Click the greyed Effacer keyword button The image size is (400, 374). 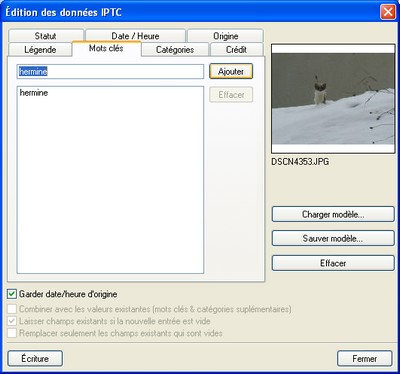pyautogui.click(x=231, y=95)
